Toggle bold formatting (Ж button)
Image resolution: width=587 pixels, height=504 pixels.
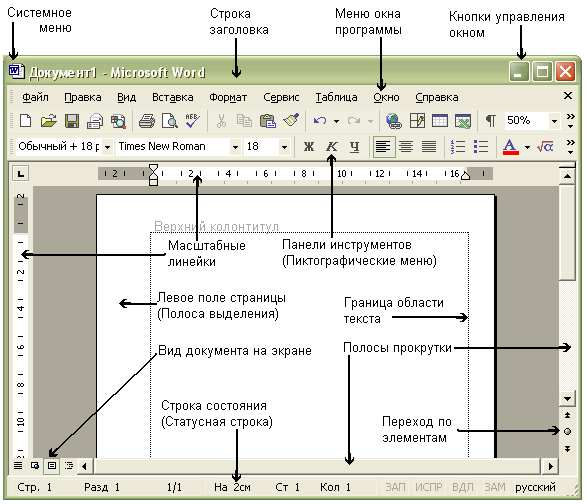pyautogui.click(x=309, y=146)
